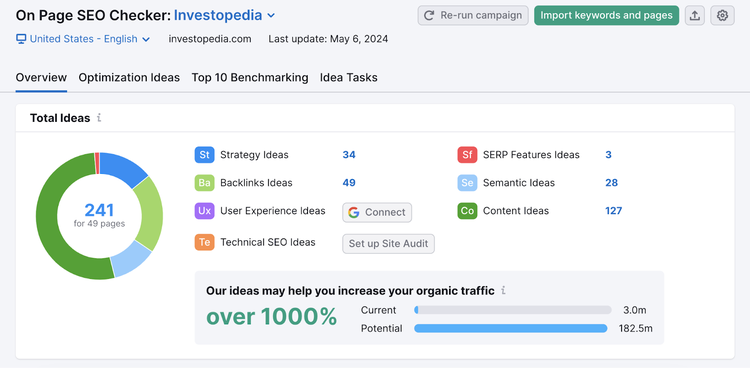Go to the Idea Tasks tab

(x=349, y=78)
